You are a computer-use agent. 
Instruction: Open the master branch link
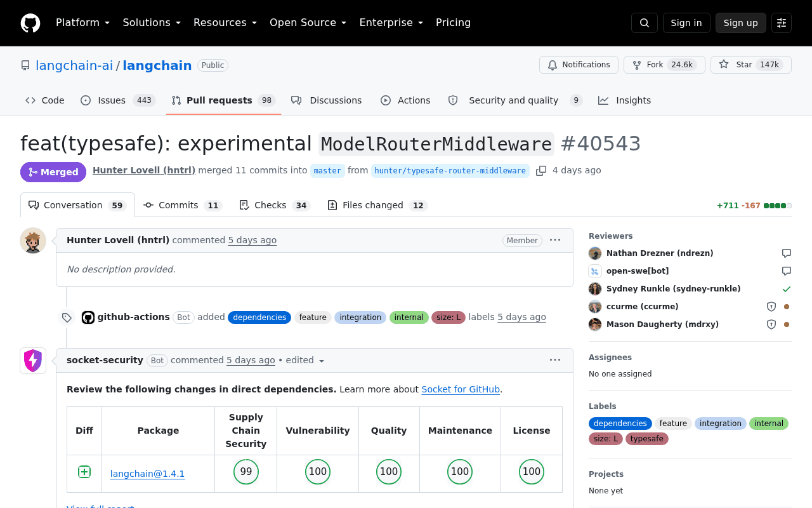pyautogui.click(x=327, y=171)
